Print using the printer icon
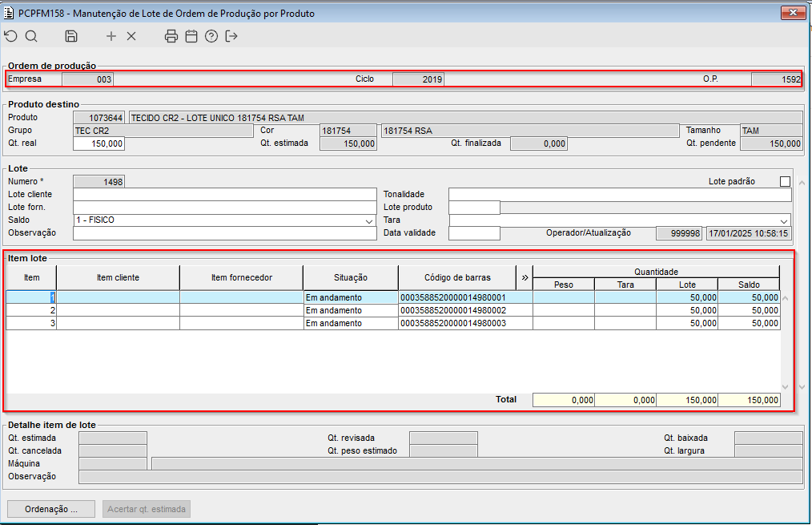Image resolution: width=812 pixels, height=525 pixels. (x=171, y=36)
